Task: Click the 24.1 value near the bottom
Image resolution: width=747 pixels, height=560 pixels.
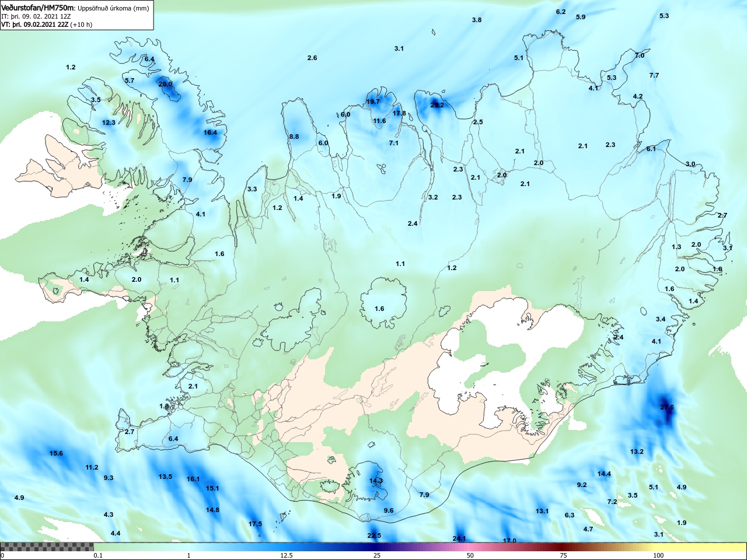Action: click(x=459, y=538)
